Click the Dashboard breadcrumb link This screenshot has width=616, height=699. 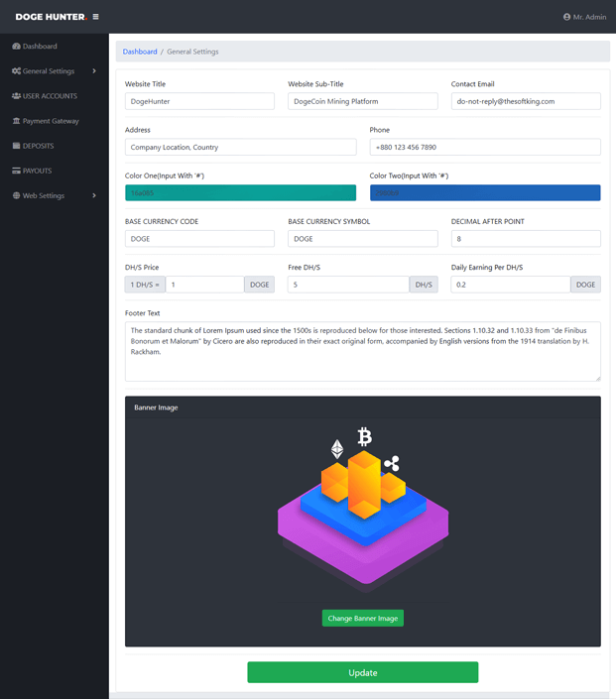coord(140,52)
